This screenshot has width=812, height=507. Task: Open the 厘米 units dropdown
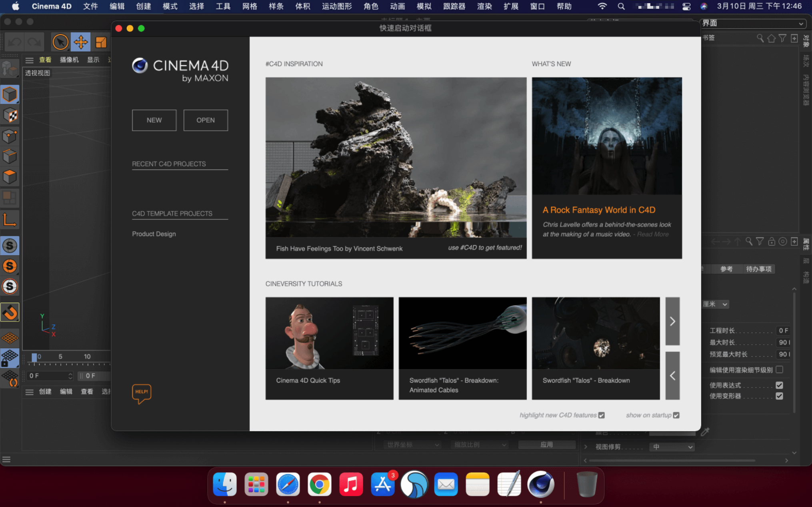[x=716, y=304]
